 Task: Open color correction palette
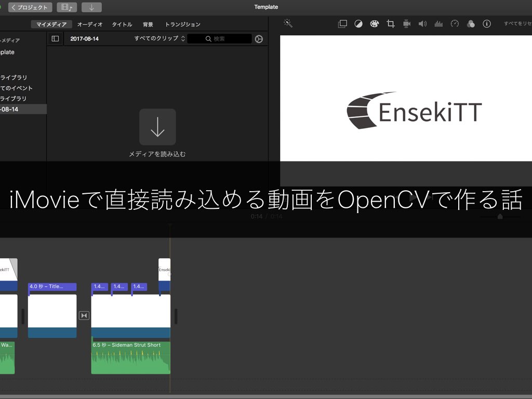click(x=374, y=24)
